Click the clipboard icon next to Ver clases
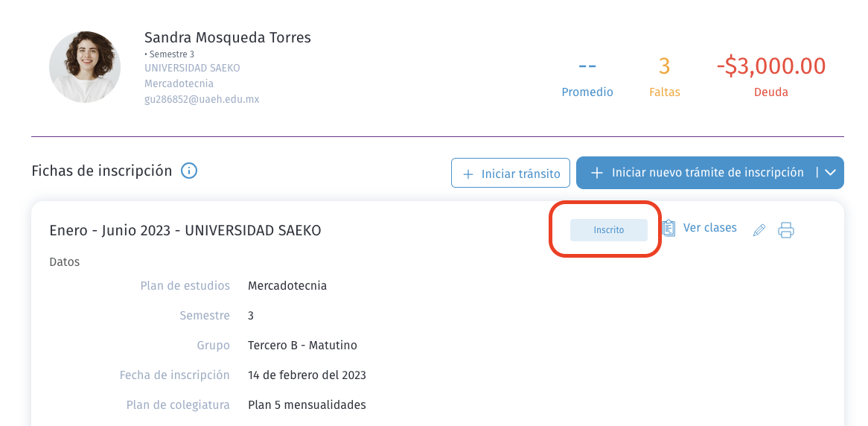The height and width of the screenshot is (426, 868). pos(668,228)
